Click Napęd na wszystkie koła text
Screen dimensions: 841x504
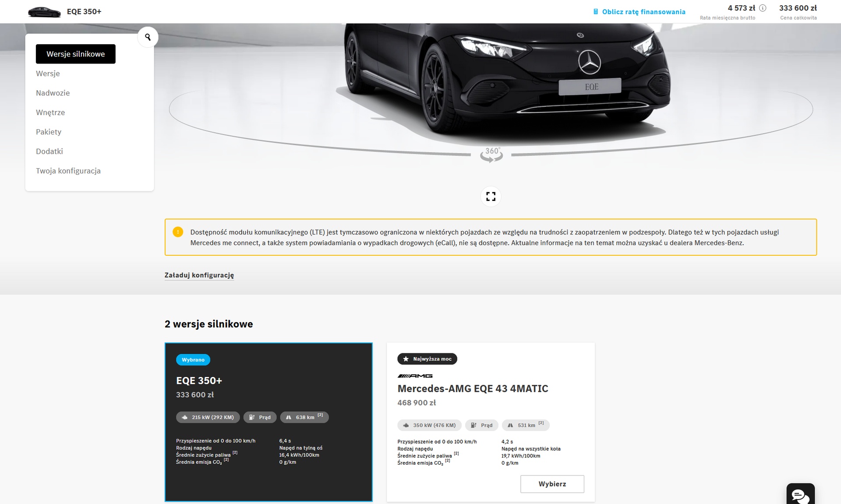531,449
